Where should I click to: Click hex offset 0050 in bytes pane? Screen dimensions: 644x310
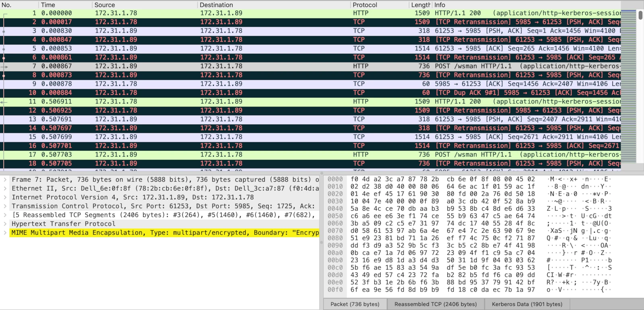tap(335, 216)
